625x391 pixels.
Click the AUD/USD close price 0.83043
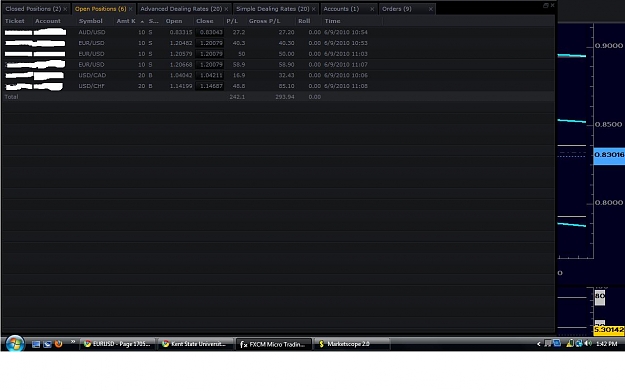tap(210, 32)
